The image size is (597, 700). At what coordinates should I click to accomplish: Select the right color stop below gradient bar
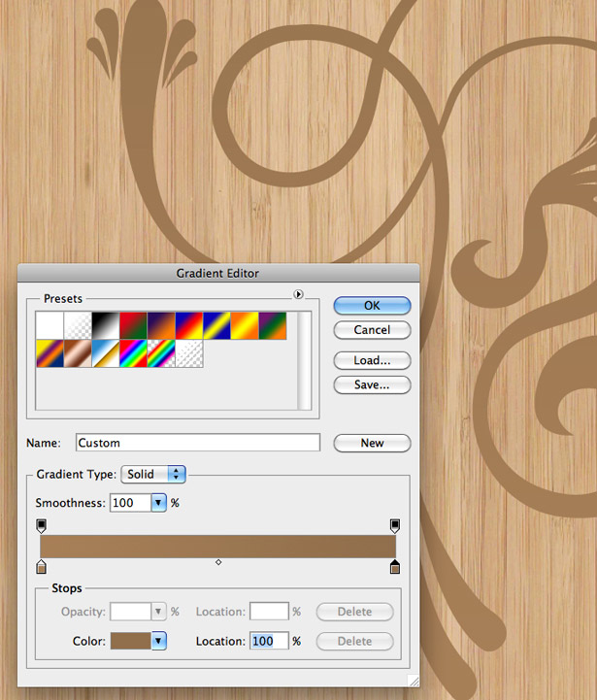[395, 566]
